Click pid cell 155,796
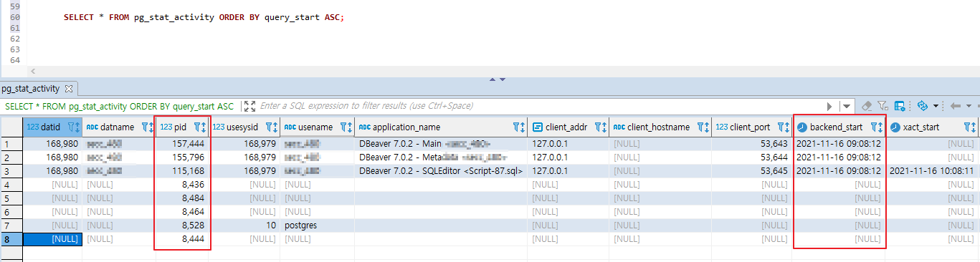 (x=183, y=157)
